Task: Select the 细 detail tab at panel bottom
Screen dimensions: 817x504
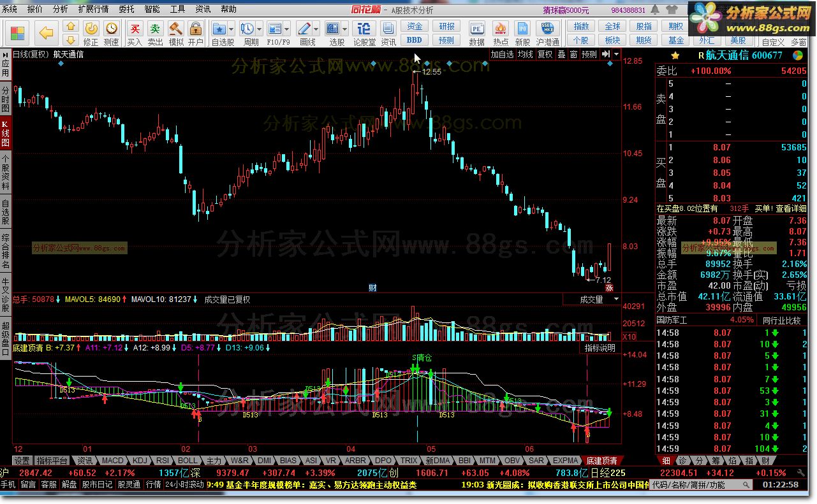Action: coord(666,460)
